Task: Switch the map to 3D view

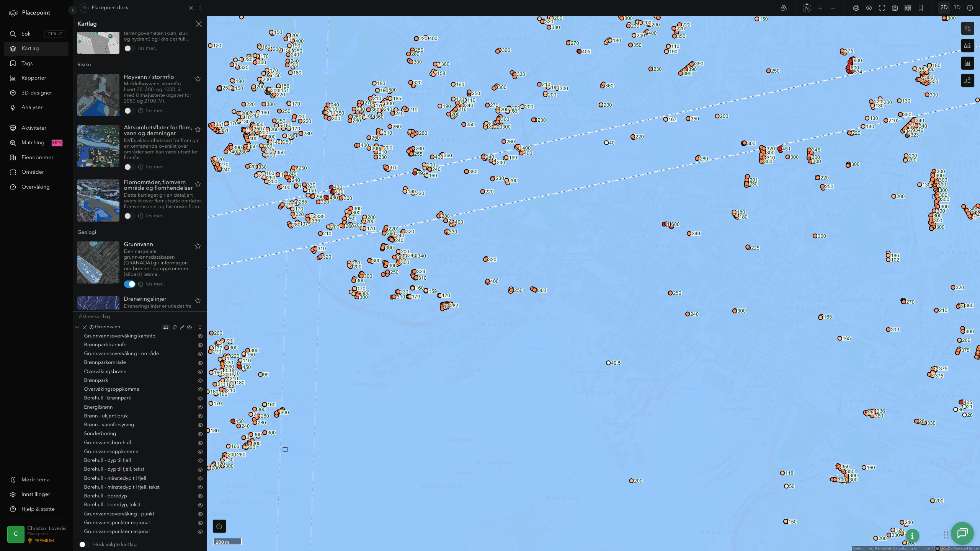Action: point(957,8)
